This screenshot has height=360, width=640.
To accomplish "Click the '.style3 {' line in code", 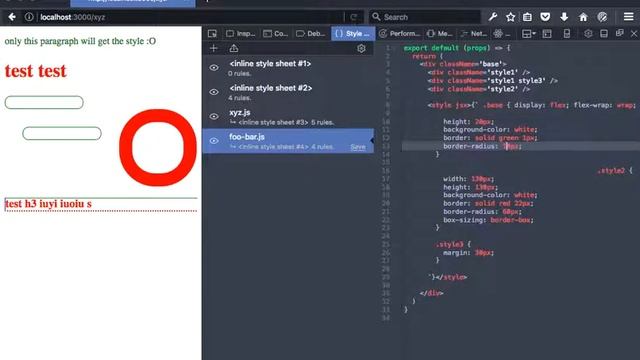I will tap(453, 244).
